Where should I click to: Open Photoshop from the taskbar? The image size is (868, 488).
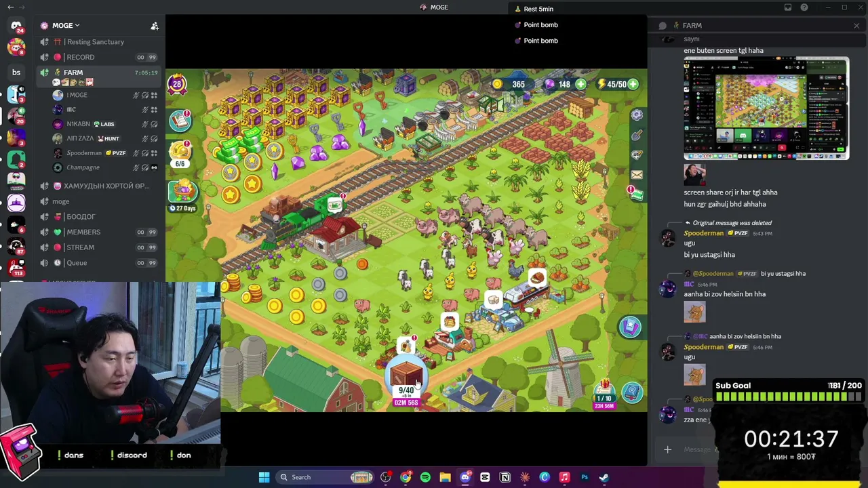click(584, 477)
